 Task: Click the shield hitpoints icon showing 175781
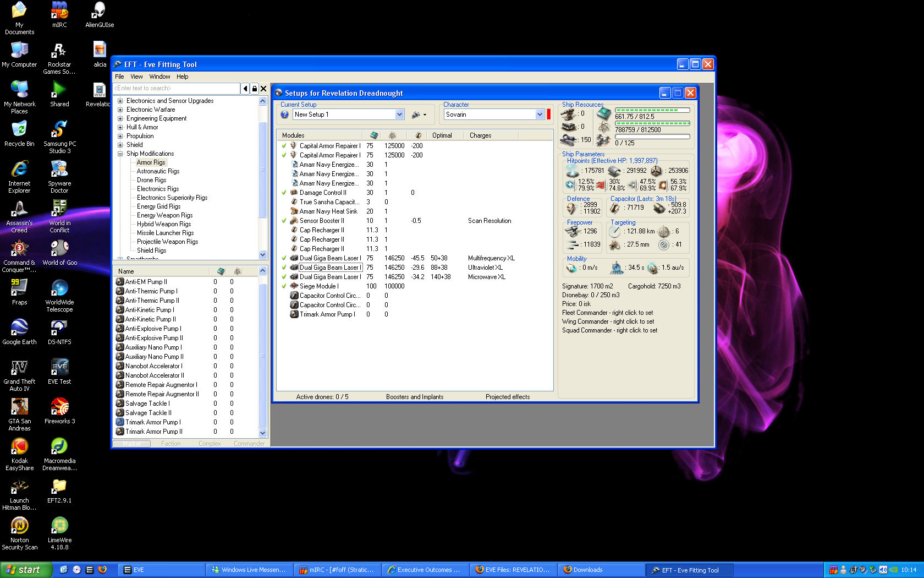click(572, 171)
